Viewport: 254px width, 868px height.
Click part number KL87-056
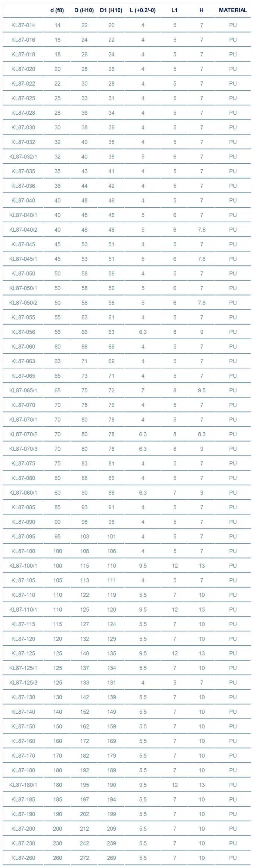pos(23,332)
